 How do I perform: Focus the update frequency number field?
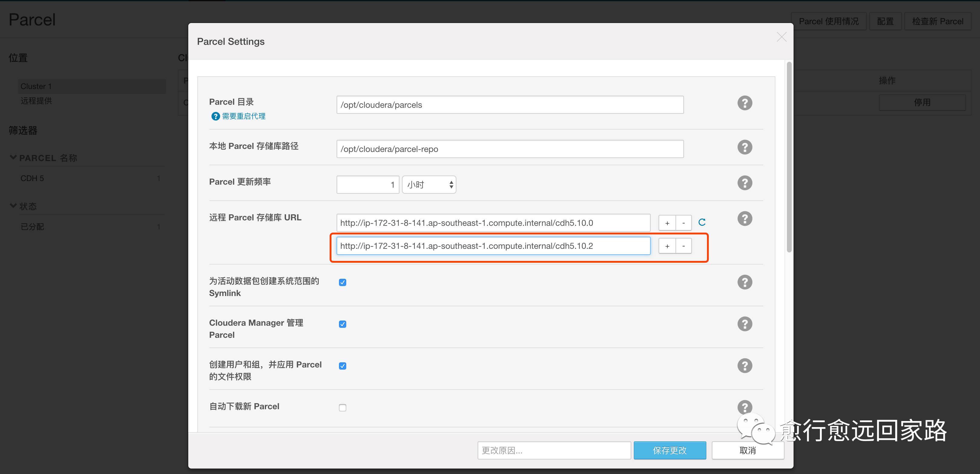(x=367, y=185)
